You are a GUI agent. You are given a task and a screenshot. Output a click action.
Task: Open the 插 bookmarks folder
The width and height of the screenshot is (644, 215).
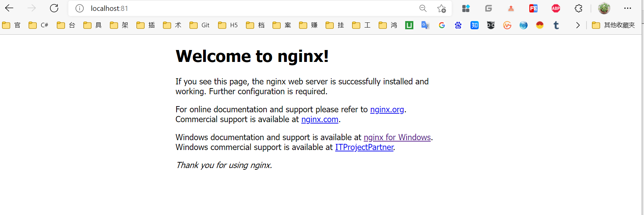[x=146, y=25]
